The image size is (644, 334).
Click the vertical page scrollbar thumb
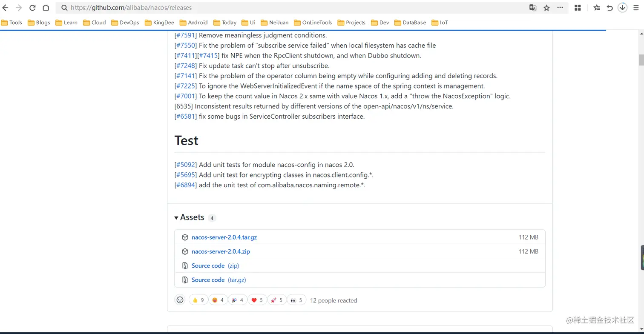[x=641, y=60]
